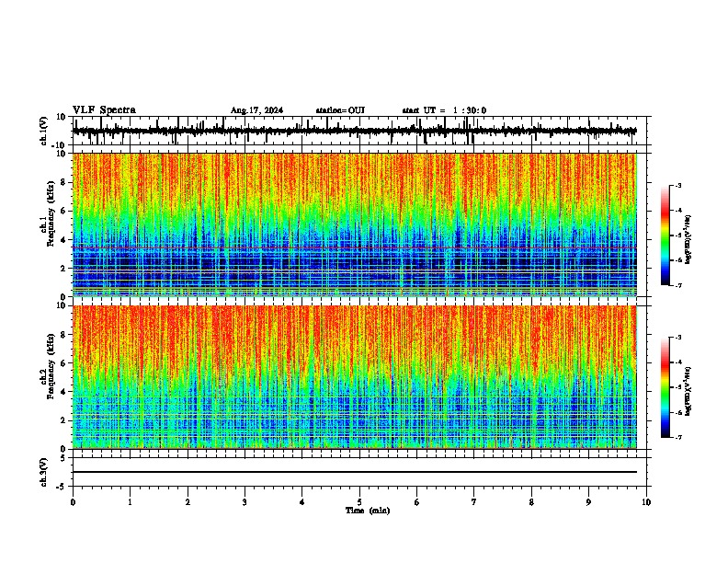This screenshot has height=563, width=728.
Task: Click the "VLF Spectra" title text
Action: [x=104, y=109]
